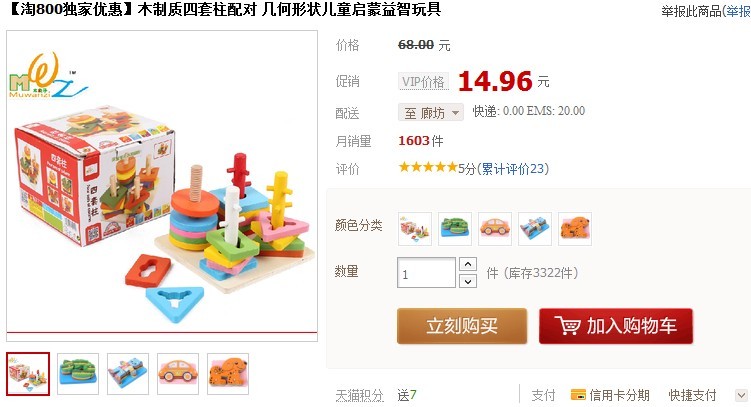This screenshot has width=751, height=407.
Task: Choose the orange dog color option
Action: (x=575, y=229)
